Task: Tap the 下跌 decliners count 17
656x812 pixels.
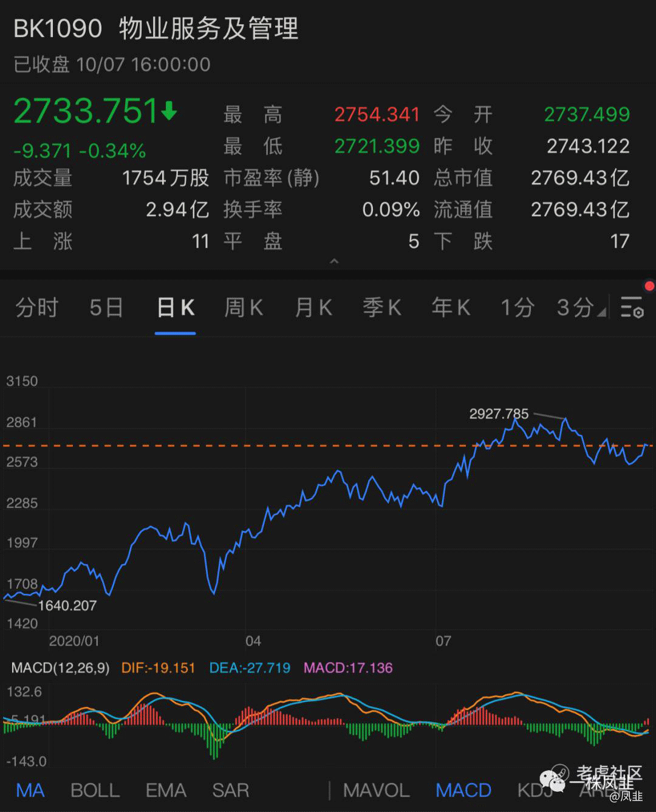Action: (620, 242)
